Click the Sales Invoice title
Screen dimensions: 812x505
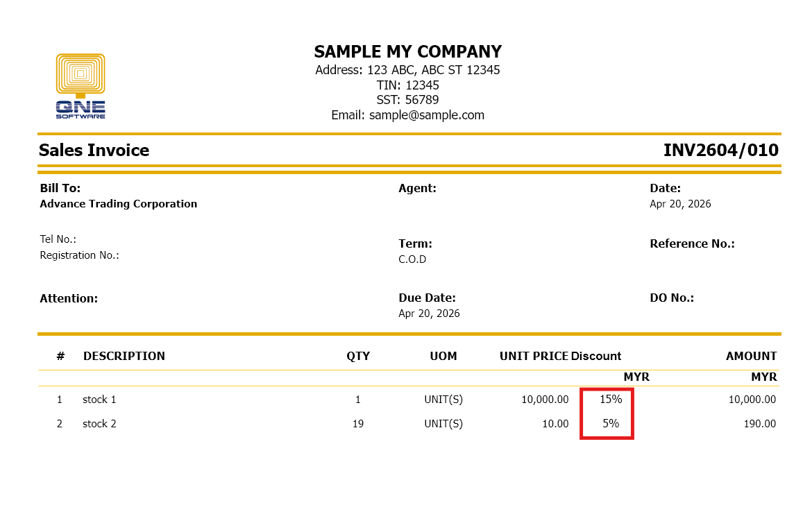pyautogui.click(x=94, y=151)
